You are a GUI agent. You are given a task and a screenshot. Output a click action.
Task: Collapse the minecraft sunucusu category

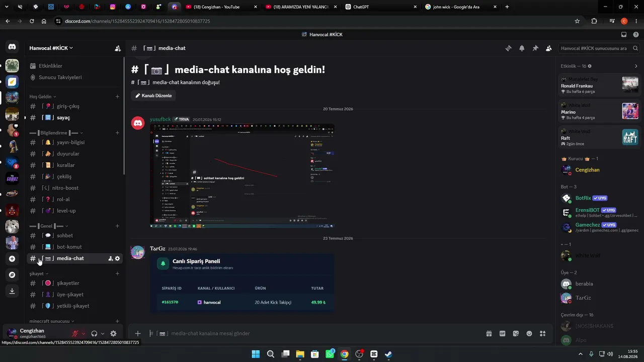51,321
